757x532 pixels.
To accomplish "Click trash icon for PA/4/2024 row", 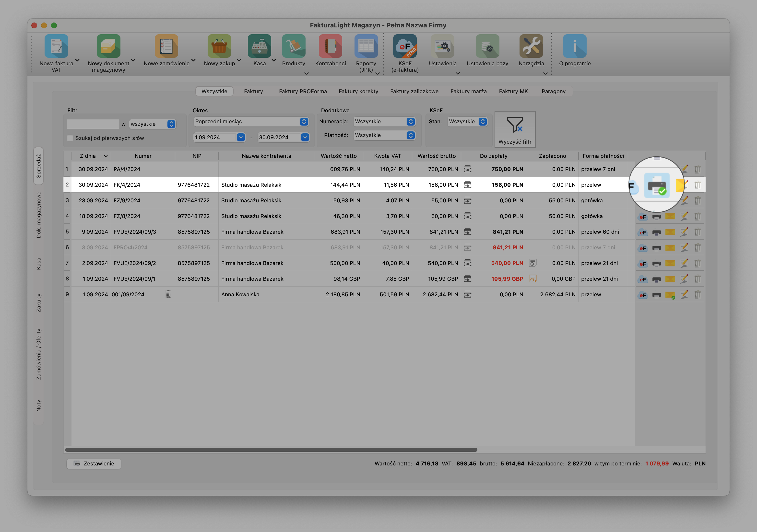I will pos(698,169).
